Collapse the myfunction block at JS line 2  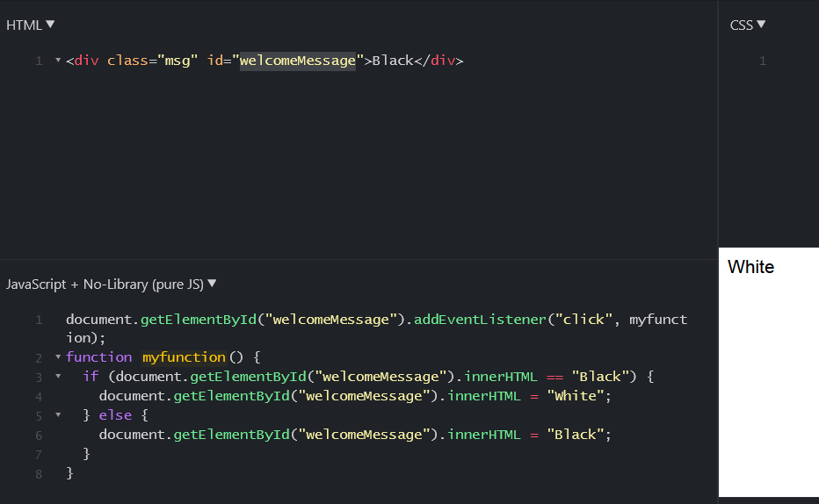point(58,356)
